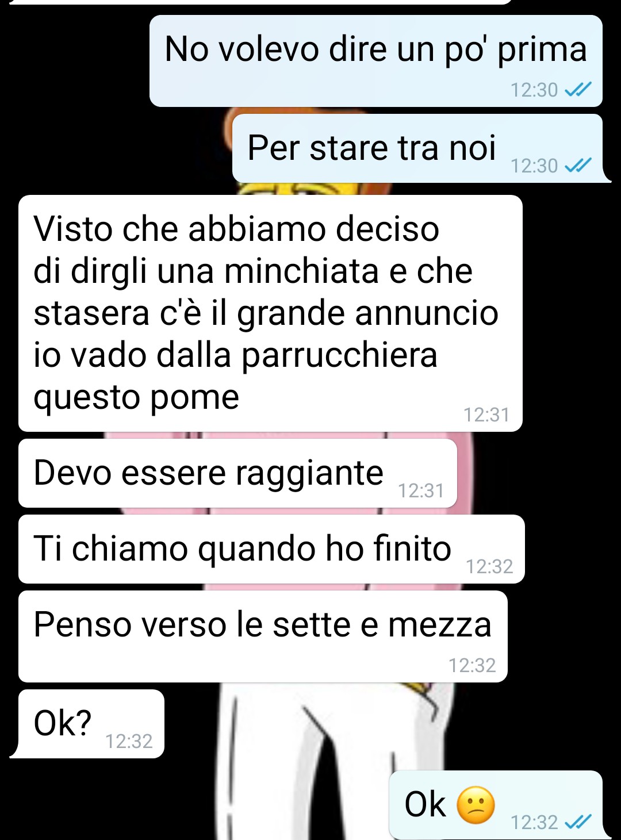
Task: Tap the blue ticks beside the Ok emoji message
Action: pyautogui.click(x=578, y=822)
